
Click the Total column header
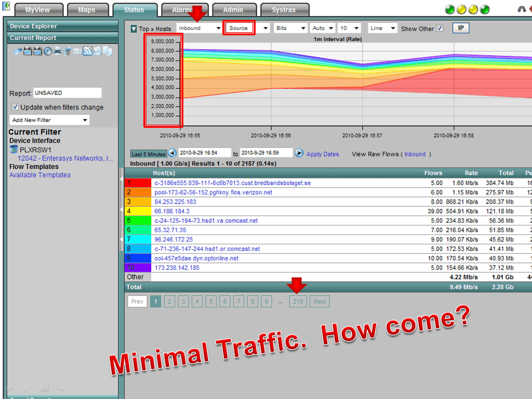pos(506,173)
